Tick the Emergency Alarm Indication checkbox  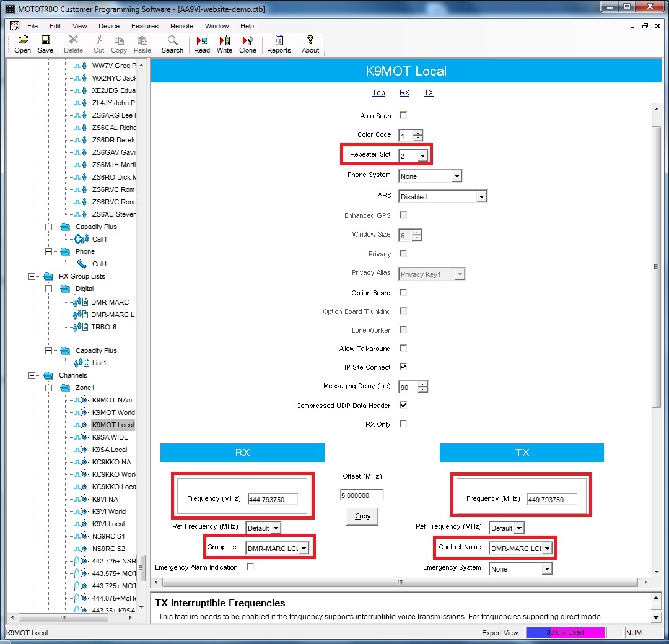250,567
